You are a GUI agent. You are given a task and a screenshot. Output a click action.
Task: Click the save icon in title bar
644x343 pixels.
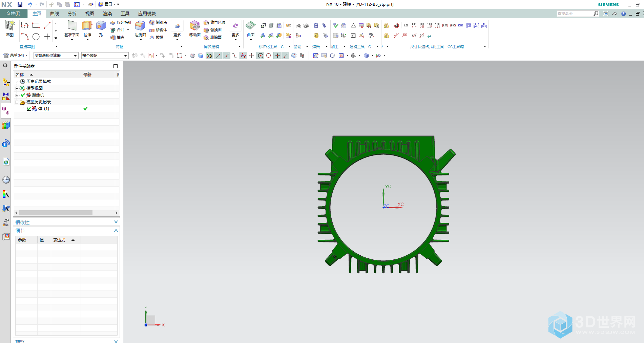(x=20, y=4)
